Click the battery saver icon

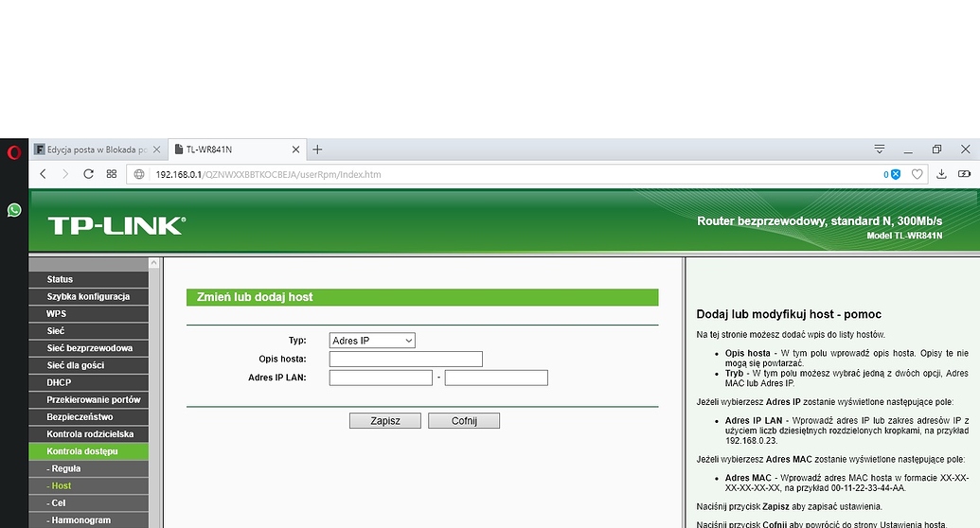coord(965,174)
